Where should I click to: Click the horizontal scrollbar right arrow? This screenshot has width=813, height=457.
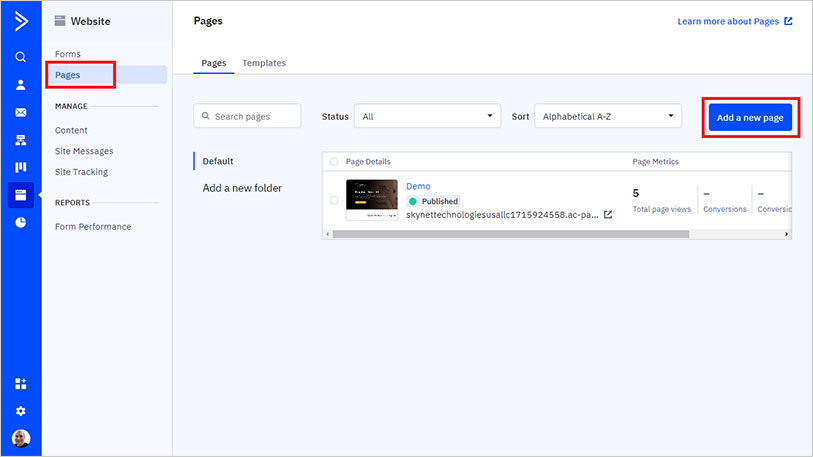pos(786,234)
